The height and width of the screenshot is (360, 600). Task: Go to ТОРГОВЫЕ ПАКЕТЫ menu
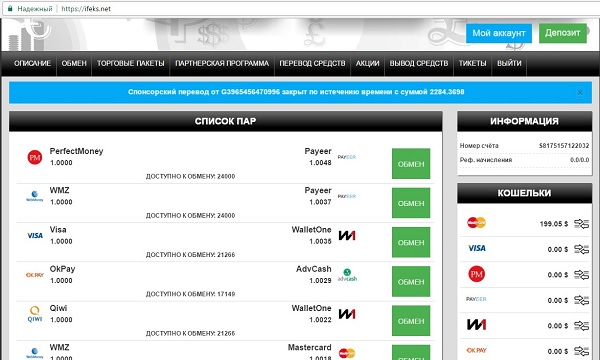130,64
